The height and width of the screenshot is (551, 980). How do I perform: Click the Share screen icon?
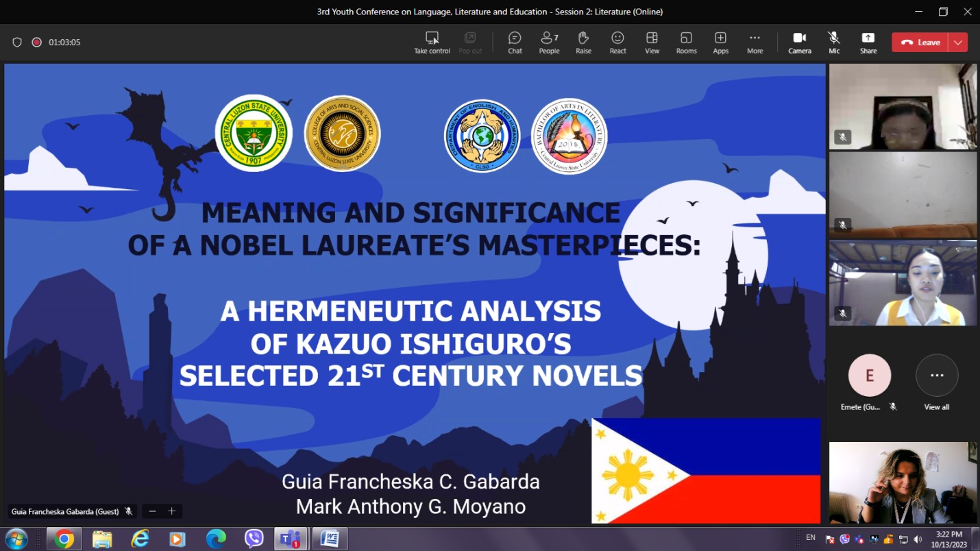click(x=868, y=42)
